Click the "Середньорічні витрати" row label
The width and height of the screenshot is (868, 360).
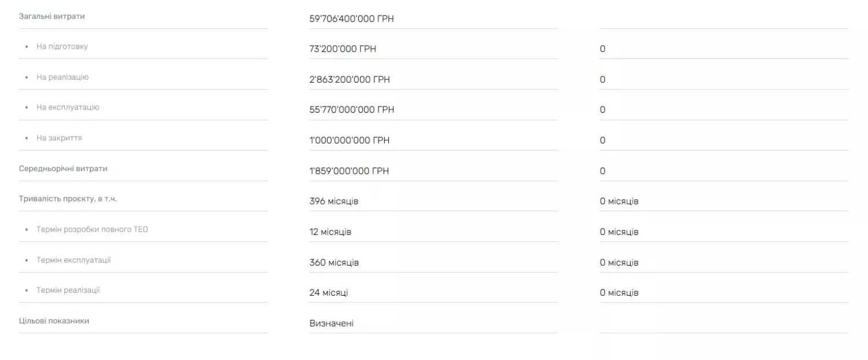[63, 168]
